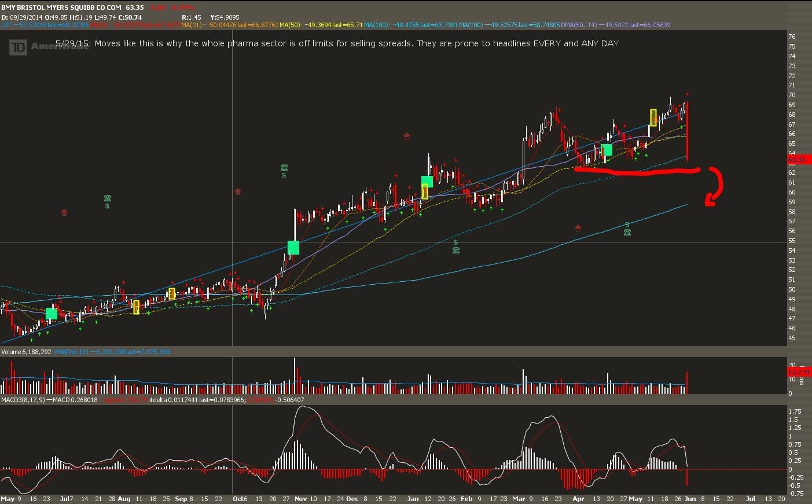812x504 pixels.
Task: Select the MA(50) indicator label
Action: tap(321, 25)
